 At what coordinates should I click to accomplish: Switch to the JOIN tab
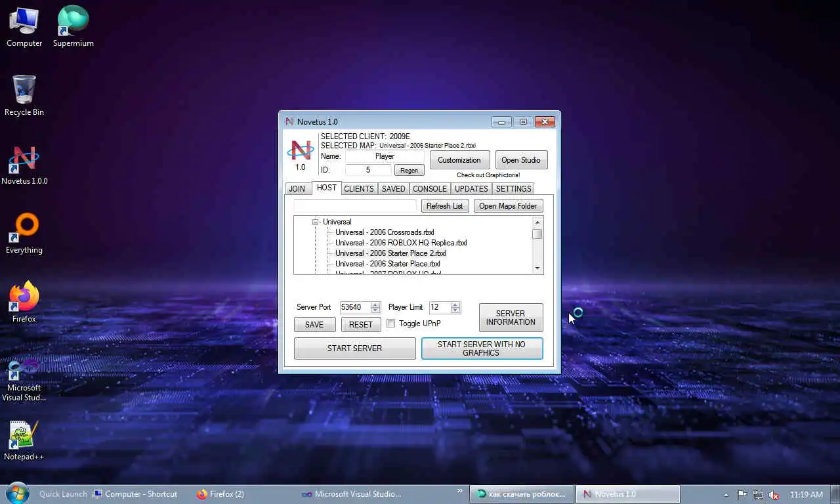297,188
